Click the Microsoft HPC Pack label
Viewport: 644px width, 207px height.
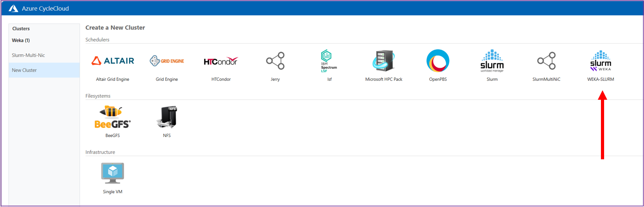pos(384,79)
